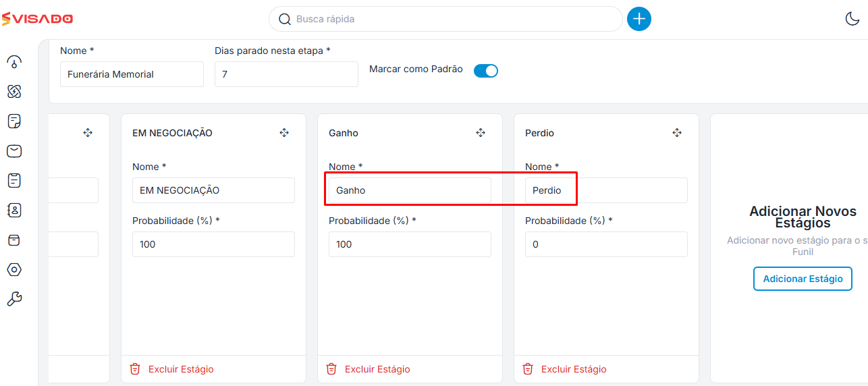Click the sticky note icon in sidebar

(14, 121)
